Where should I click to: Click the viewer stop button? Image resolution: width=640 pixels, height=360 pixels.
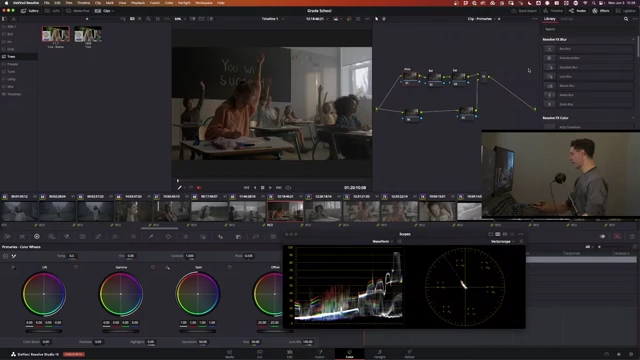tap(262, 188)
